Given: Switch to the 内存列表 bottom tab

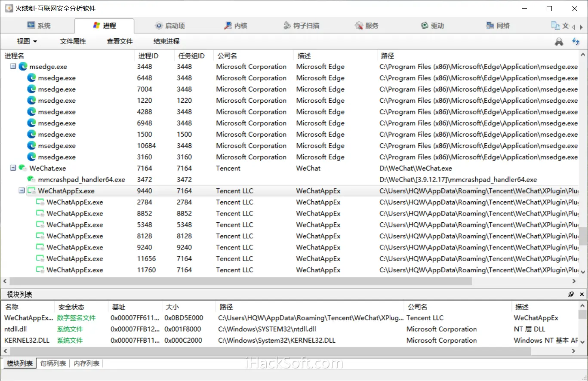Looking at the screenshot, I should pyautogui.click(x=86, y=364).
